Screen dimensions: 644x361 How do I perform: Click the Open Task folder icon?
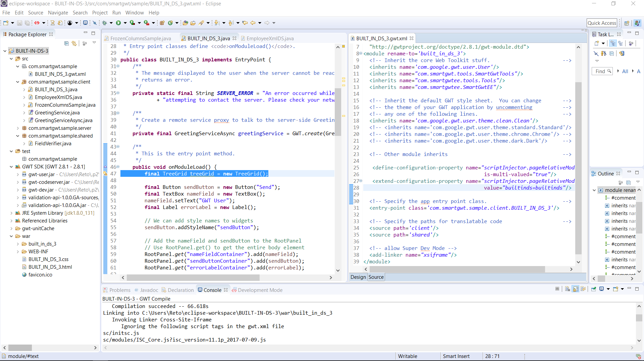(193, 23)
